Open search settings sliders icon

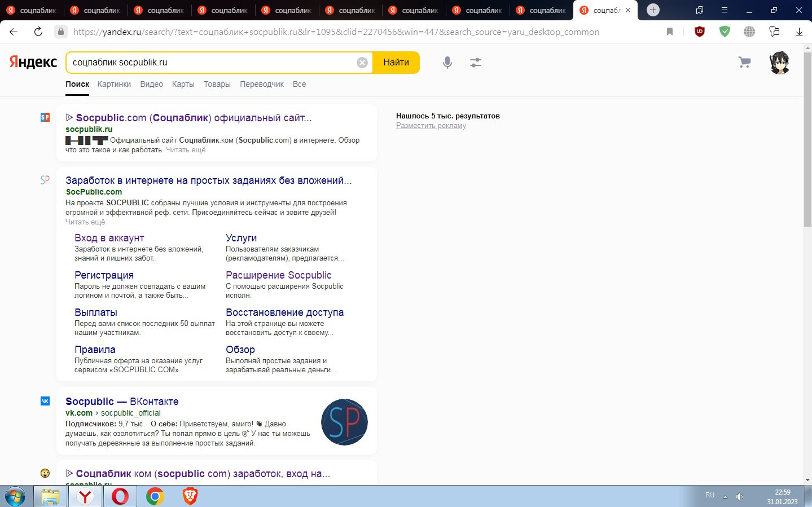pos(476,63)
